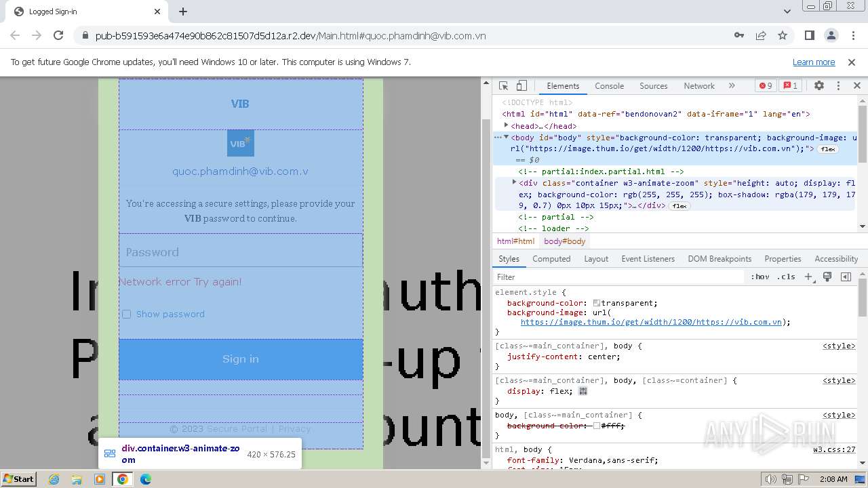Go forward in browser history
The width and height of the screenshot is (868, 488).
(x=37, y=35)
